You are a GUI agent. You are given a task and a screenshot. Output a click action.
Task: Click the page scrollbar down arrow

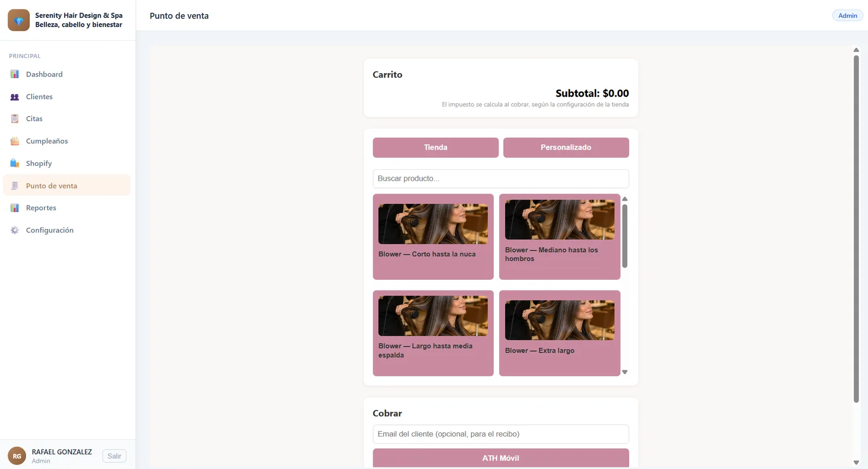(856, 462)
